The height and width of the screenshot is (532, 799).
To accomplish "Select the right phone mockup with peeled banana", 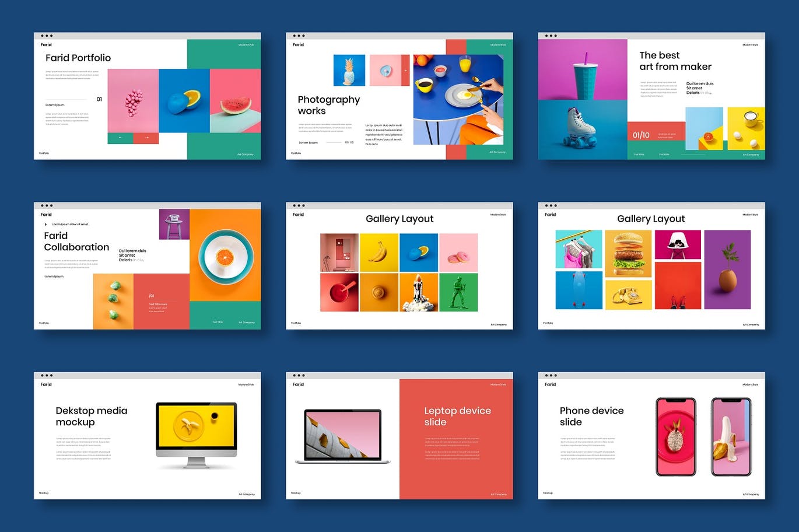I will tap(731, 437).
